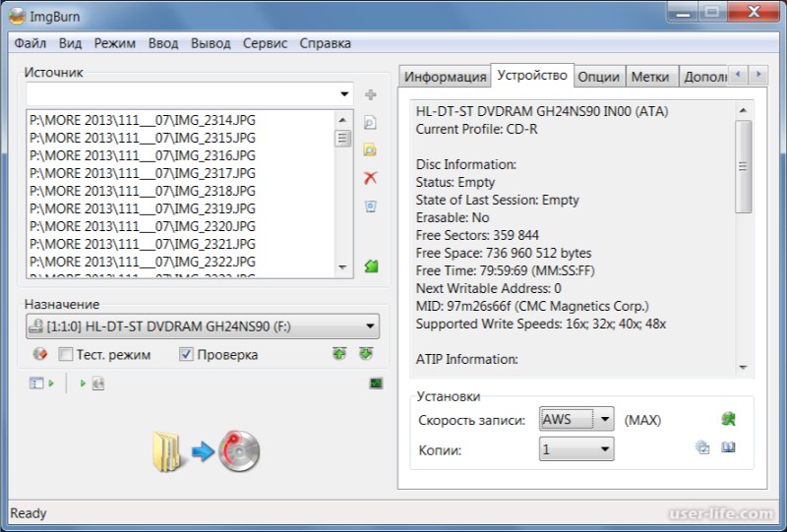Click the green close tray arrow icon
The image size is (787, 532).
[x=366, y=354]
